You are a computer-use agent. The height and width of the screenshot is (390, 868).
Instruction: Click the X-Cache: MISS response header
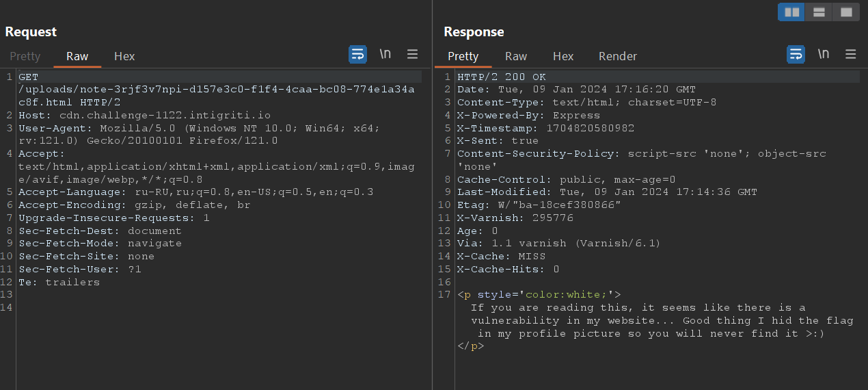click(501, 256)
